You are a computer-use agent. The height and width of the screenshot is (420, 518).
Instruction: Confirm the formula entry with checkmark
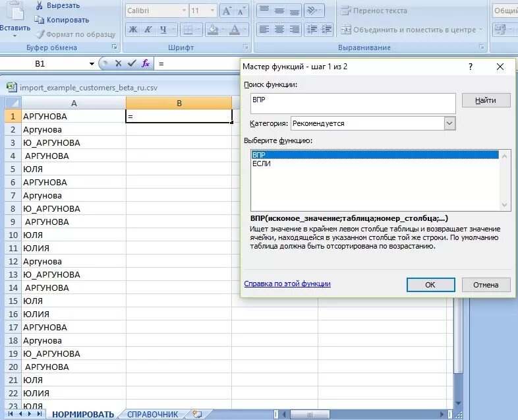pyautogui.click(x=132, y=63)
